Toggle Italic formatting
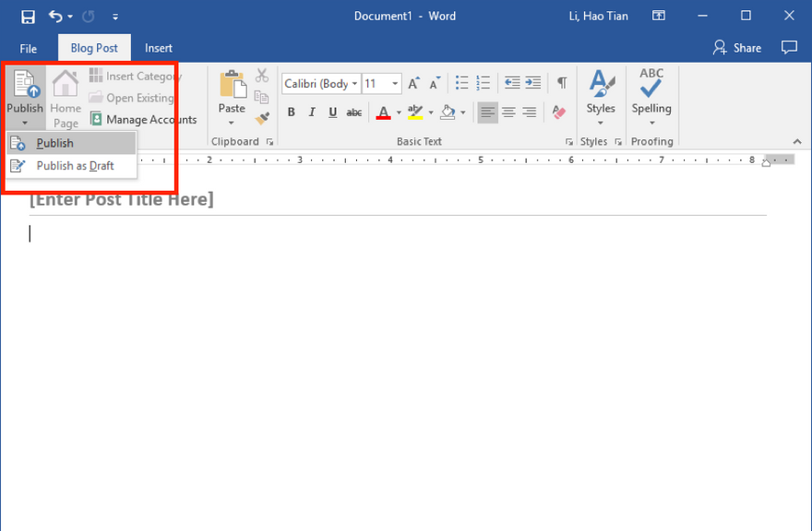The height and width of the screenshot is (531, 812). 312,112
